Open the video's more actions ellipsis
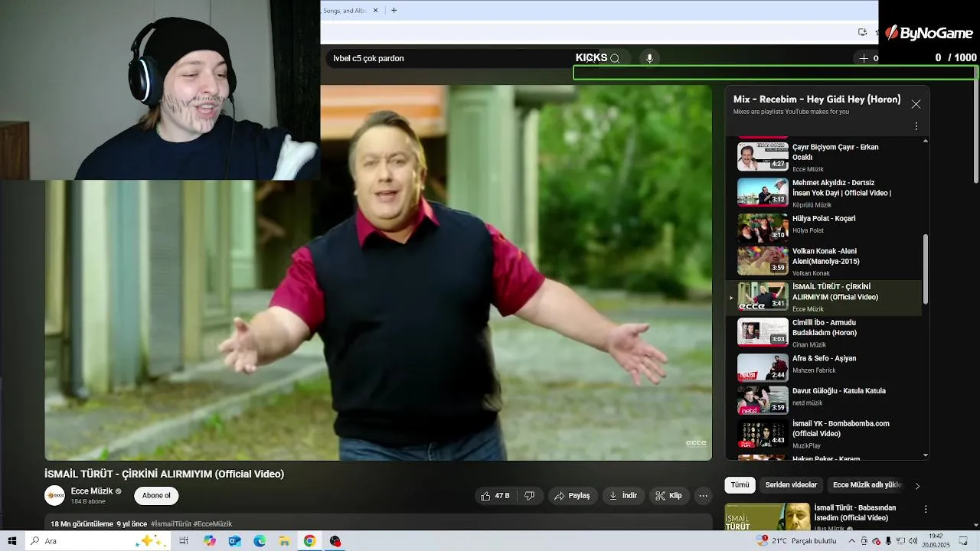The image size is (980, 551). click(x=703, y=496)
